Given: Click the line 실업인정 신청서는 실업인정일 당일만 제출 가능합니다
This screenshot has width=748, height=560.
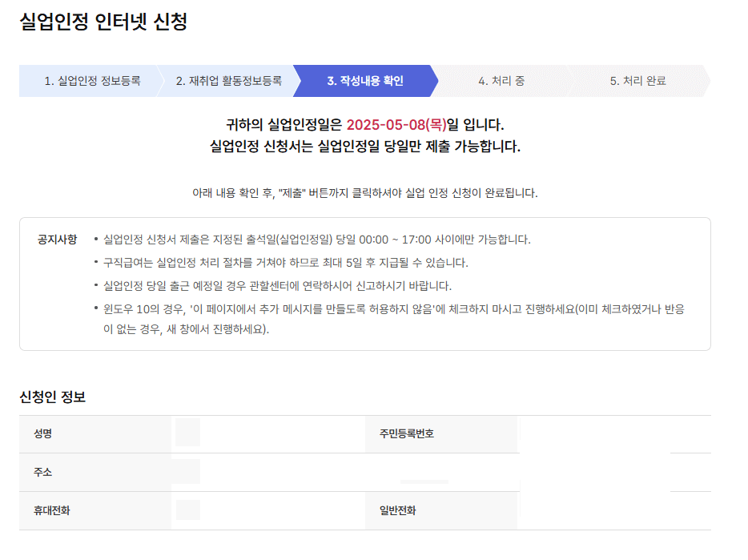Looking at the screenshot, I should tap(365, 146).
